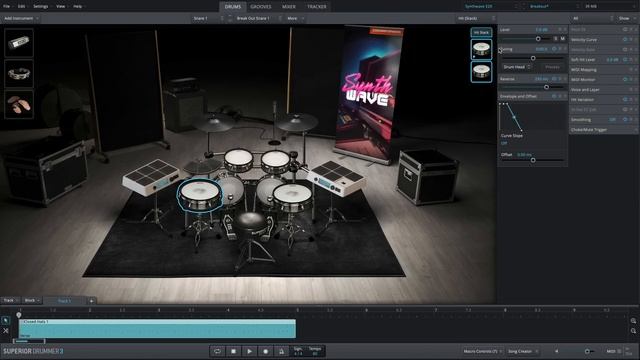Toggle Envelope and Offset power switch
This screenshot has height=360, width=640.
coord(554,96)
